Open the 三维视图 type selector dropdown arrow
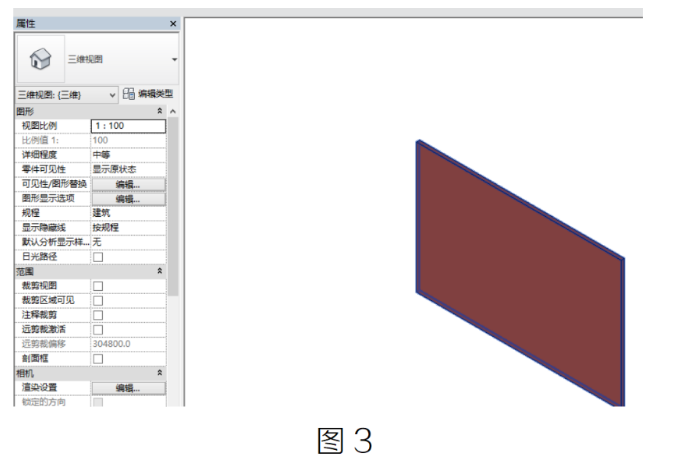The height and width of the screenshot is (467, 678). click(x=174, y=59)
